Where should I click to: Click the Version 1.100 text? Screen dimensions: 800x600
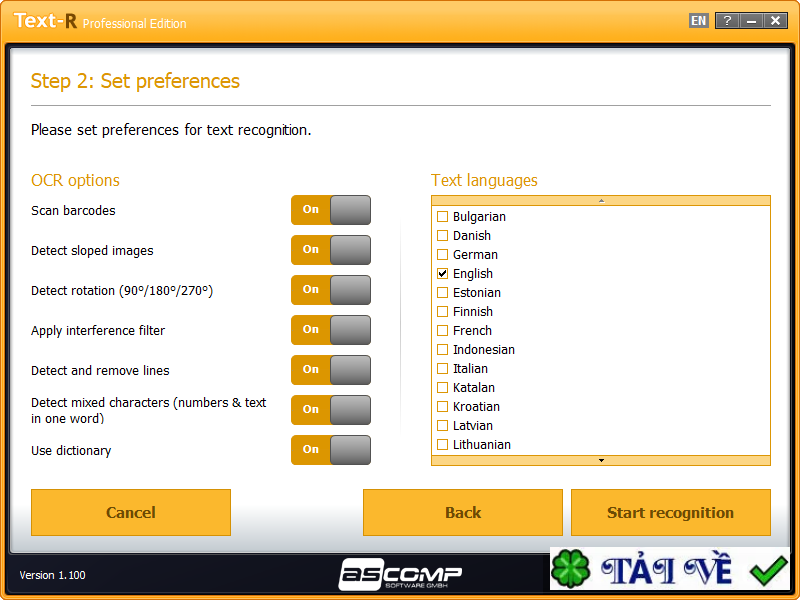click(x=53, y=575)
